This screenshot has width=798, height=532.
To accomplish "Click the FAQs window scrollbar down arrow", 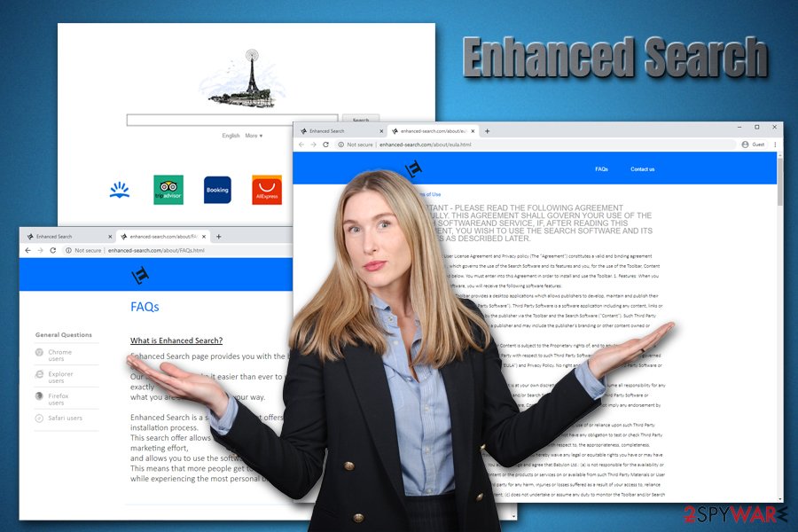I will coord(513,516).
